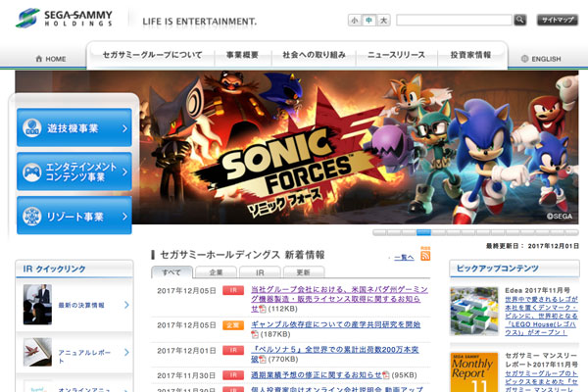Click the home icon beside HOME
Image resolution: width=588 pixels, height=392 pixels.
pos(39,59)
